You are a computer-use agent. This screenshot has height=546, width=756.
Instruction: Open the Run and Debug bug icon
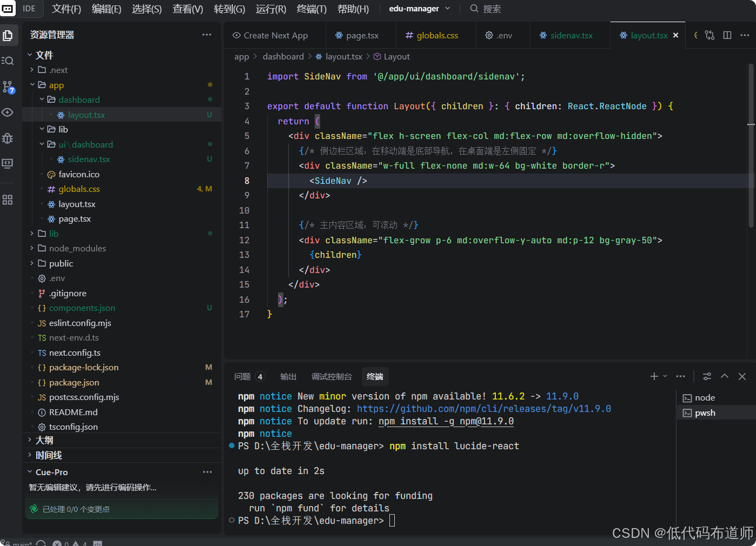point(8,138)
